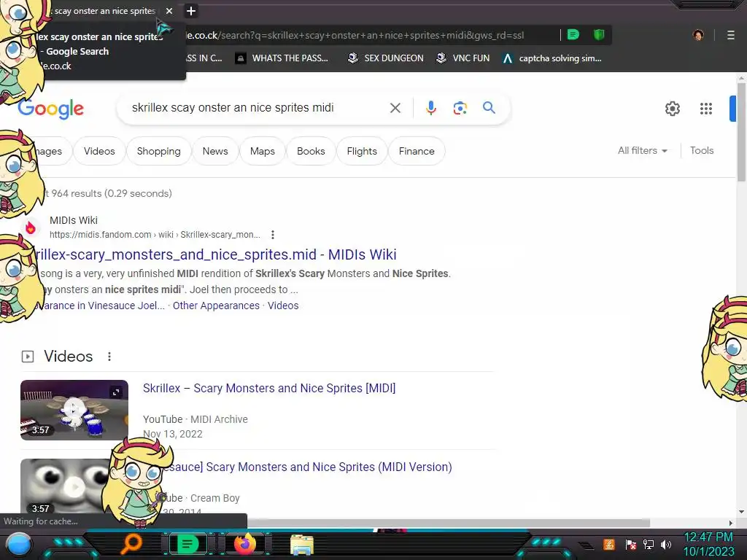This screenshot has width=747, height=560.
Task: Click the MIDIs Wiki site name
Action: (74, 220)
